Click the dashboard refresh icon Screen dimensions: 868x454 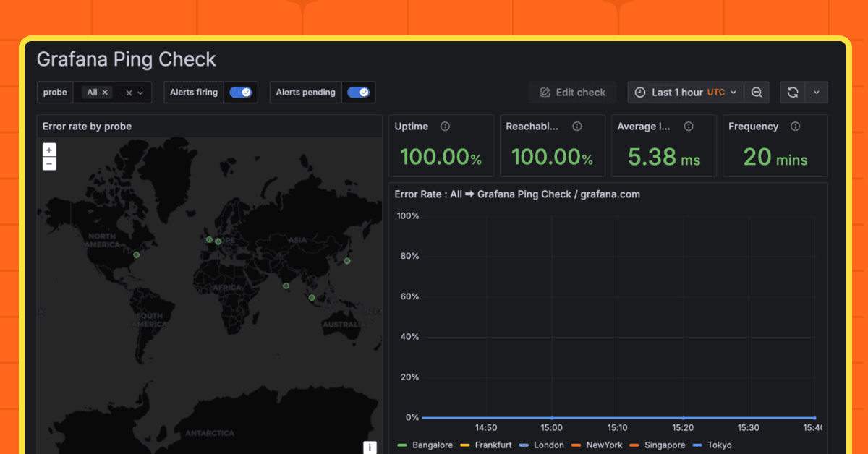coord(793,92)
